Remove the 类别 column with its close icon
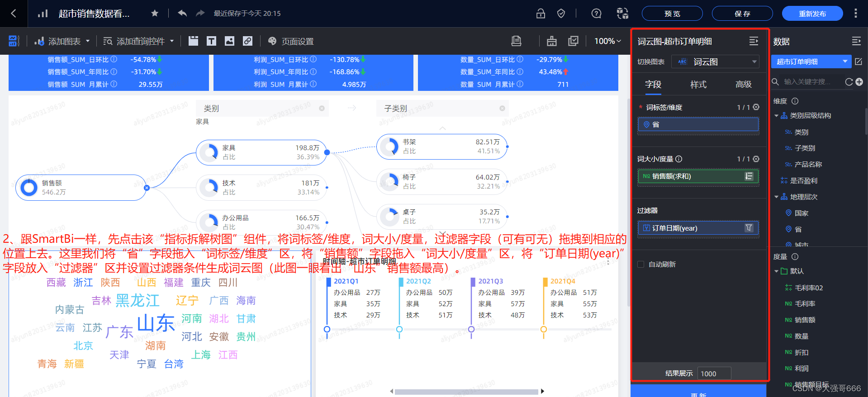 tap(322, 109)
